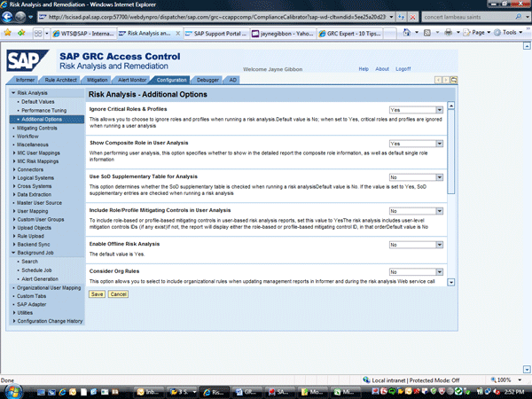Click the Print icon
Viewport: 532px width, 399px height.
tap(448, 33)
